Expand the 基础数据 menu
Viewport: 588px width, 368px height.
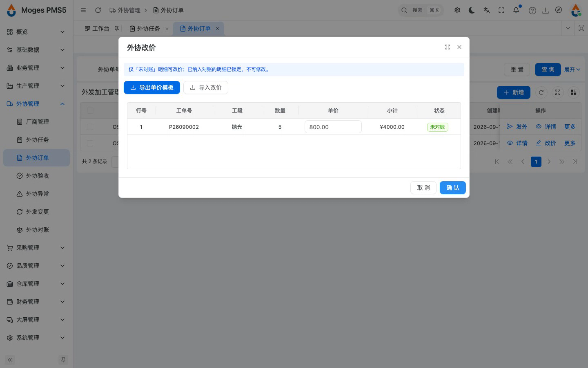point(36,50)
